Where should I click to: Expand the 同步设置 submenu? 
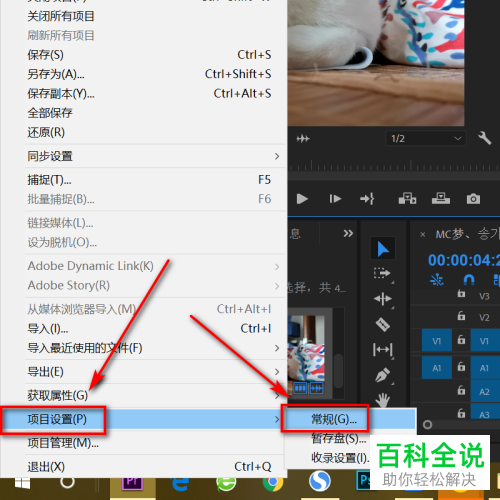[156, 156]
